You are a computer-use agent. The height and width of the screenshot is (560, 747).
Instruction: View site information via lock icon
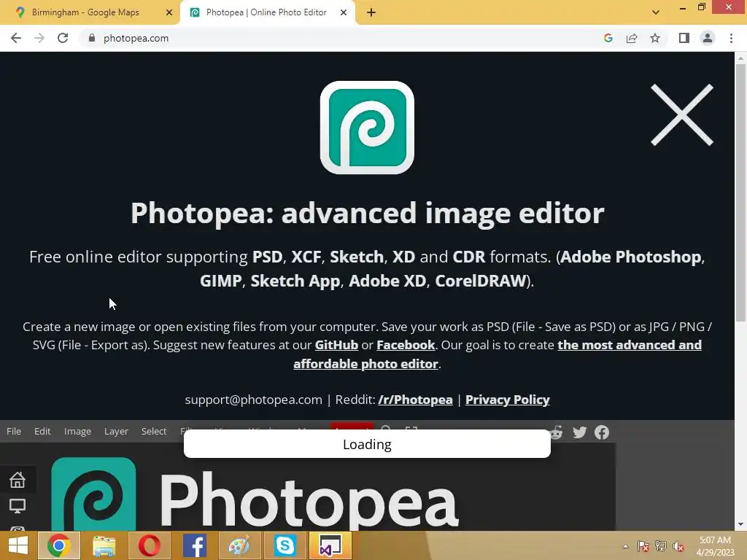[92, 38]
